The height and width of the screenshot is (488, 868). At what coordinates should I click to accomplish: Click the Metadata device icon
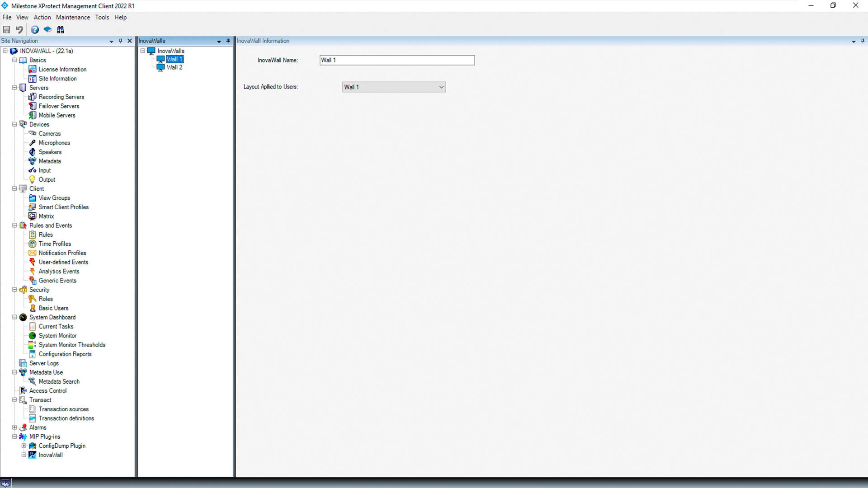33,161
